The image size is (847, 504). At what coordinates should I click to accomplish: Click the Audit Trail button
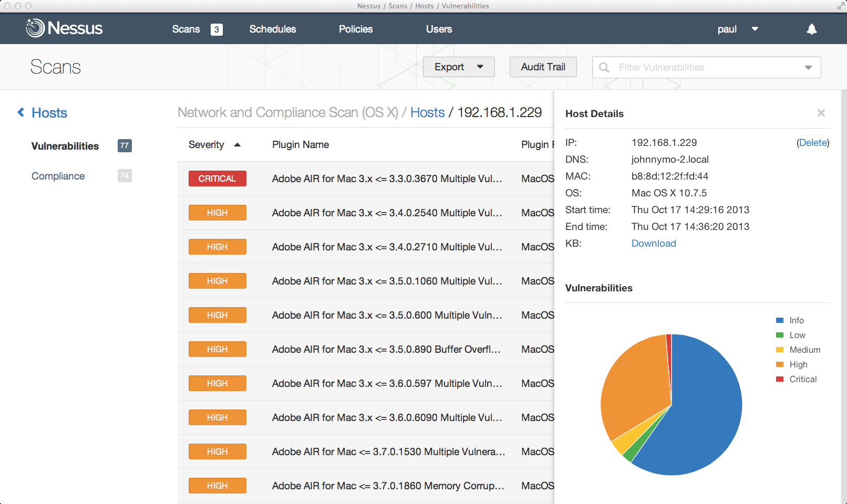pos(543,67)
